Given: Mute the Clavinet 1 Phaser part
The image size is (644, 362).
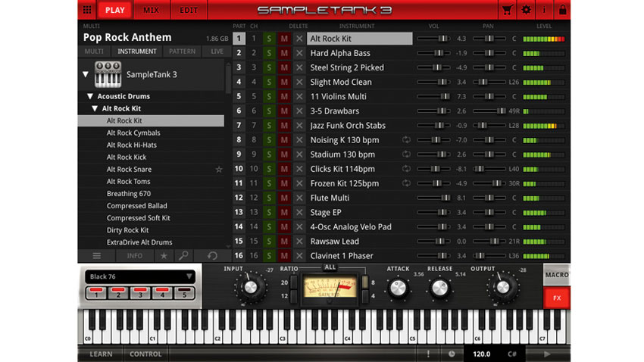Looking at the screenshot, I should click(284, 256).
